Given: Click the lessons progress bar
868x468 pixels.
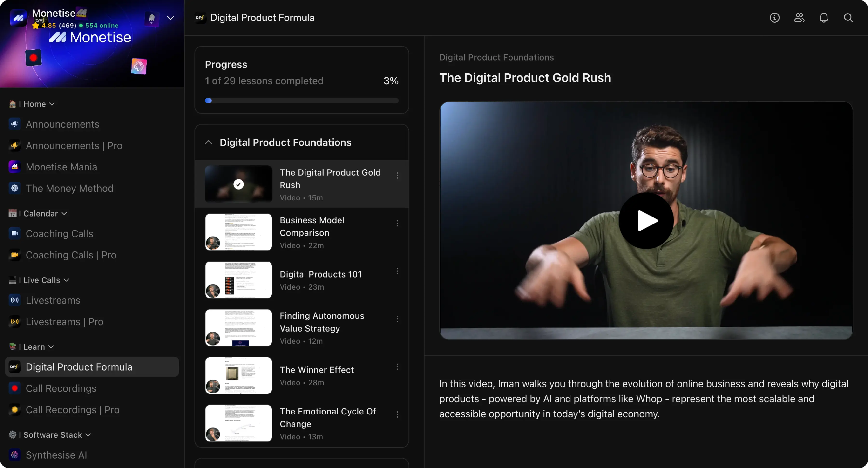Looking at the screenshot, I should point(301,101).
